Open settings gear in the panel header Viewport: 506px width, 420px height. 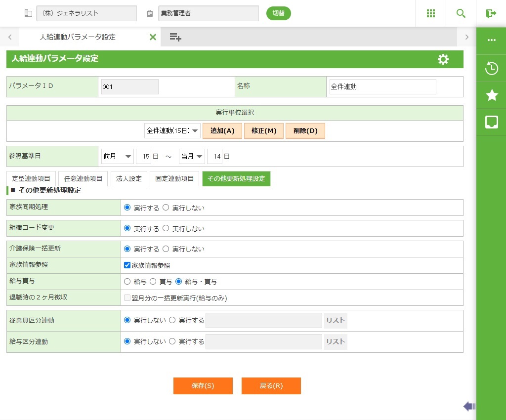[x=443, y=59]
